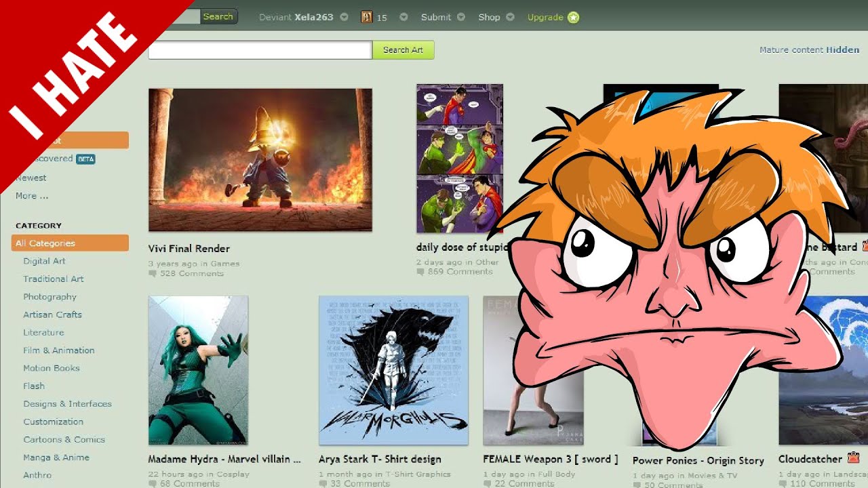This screenshot has width=868, height=488.
Task: Click comment bubble icon beside 110 Comments
Action: (783, 484)
